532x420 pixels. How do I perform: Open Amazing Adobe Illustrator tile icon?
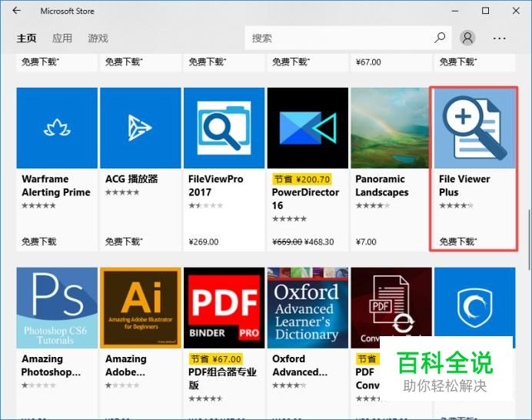tap(141, 308)
